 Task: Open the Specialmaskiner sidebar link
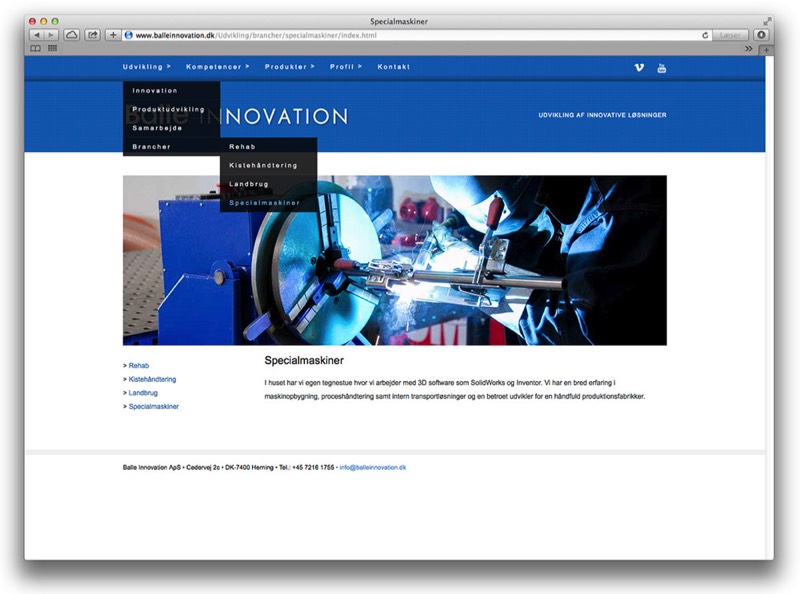(154, 407)
